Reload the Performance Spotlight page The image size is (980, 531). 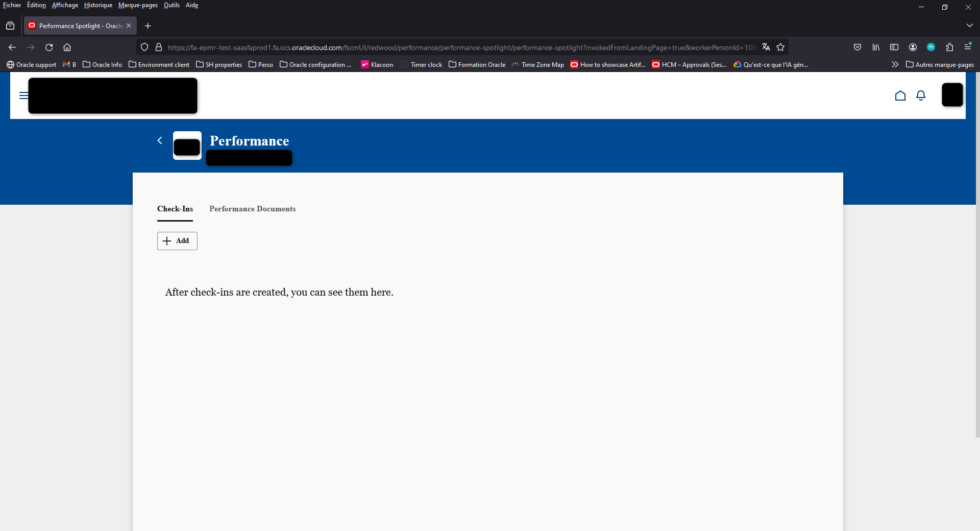(x=48, y=47)
